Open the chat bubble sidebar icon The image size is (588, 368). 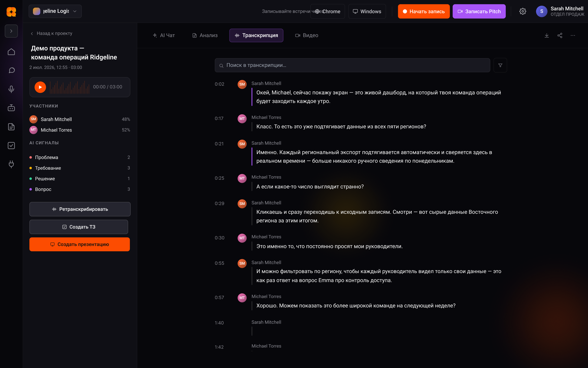(x=11, y=71)
